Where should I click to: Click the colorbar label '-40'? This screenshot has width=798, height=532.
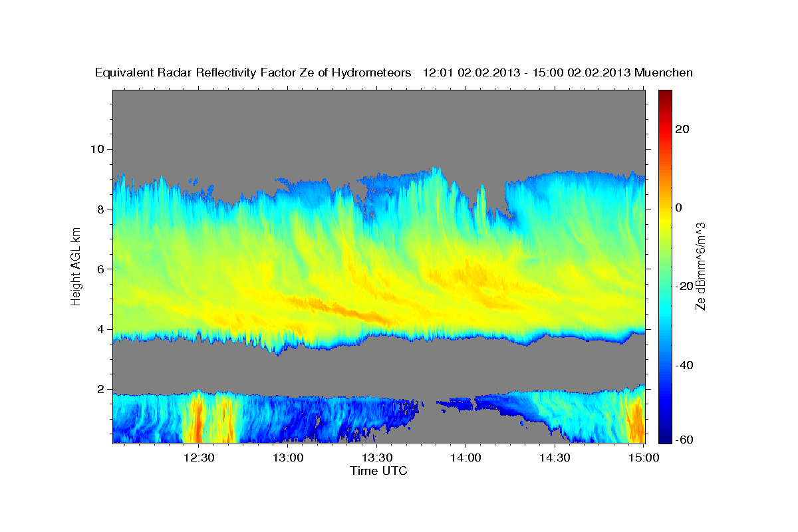pos(684,365)
